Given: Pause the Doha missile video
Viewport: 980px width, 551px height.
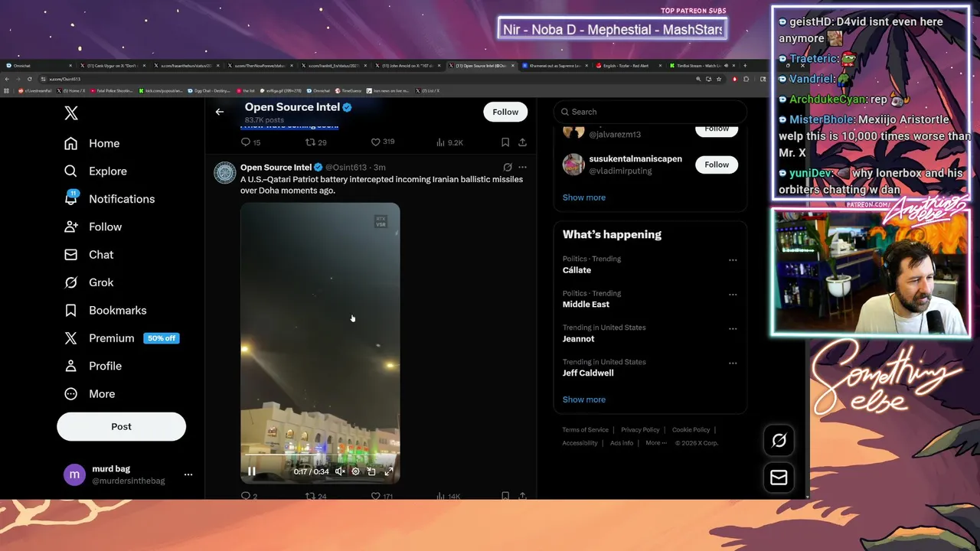Looking at the screenshot, I should tap(251, 471).
